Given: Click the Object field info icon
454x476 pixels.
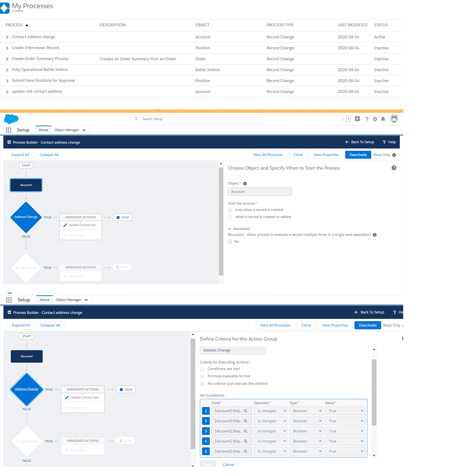Looking at the screenshot, I should [x=245, y=183].
